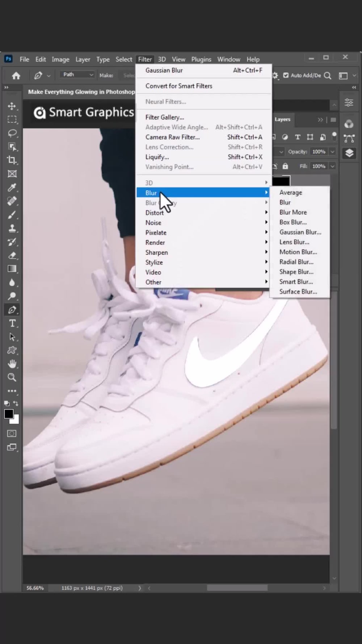The width and height of the screenshot is (362, 644).
Task: Select the History Brush tool
Action: pyautogui.click(x=12, y=242)
